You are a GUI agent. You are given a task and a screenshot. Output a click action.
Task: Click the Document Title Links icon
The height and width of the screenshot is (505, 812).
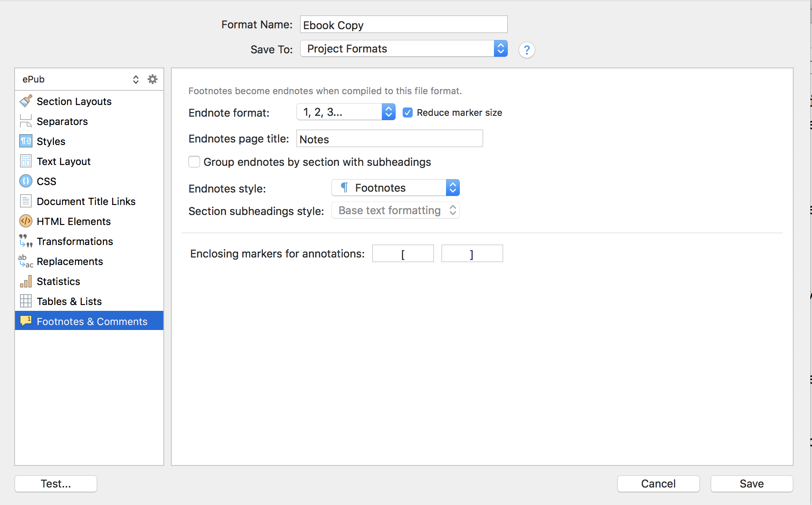click(x=26, y=201)
